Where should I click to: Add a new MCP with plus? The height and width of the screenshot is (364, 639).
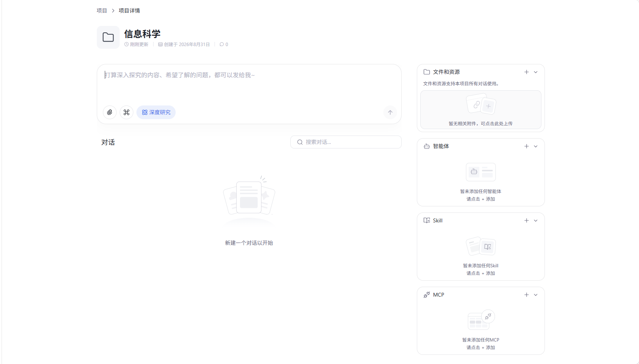coord(527,295)
